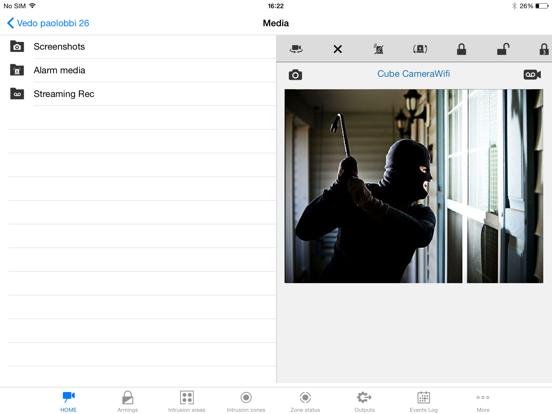Tap the 16:22 clock in status bar
The image size is (552, 414).
276,6
